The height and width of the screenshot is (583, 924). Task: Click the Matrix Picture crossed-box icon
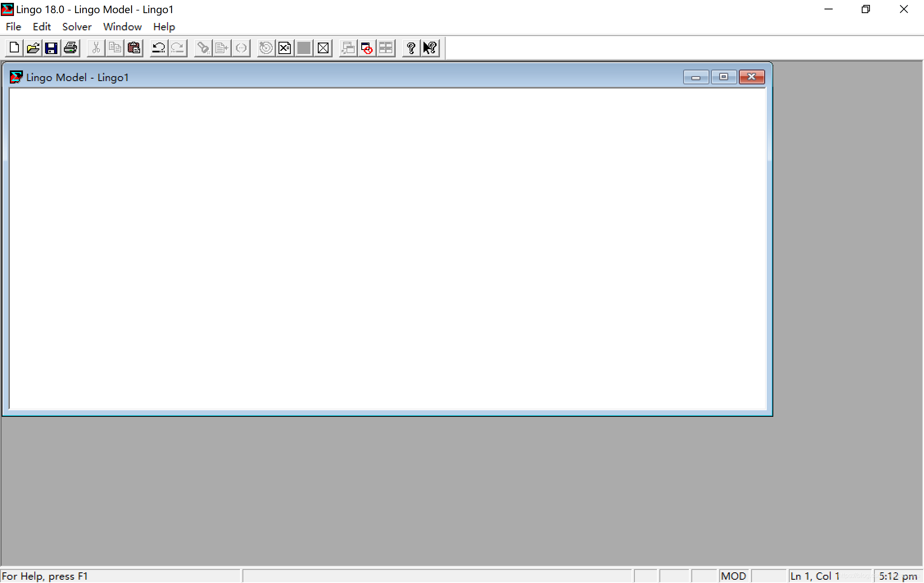323,48
